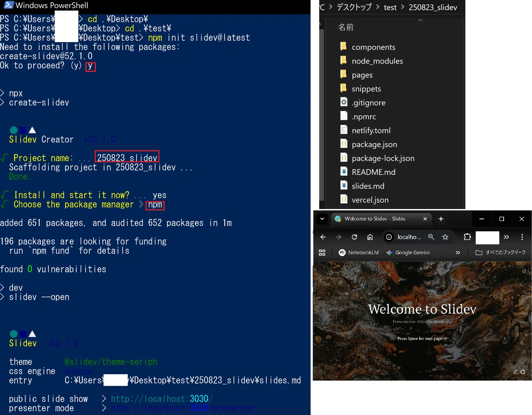
Task: Bookmark this page with the star icon
Action: coord(445,237)
